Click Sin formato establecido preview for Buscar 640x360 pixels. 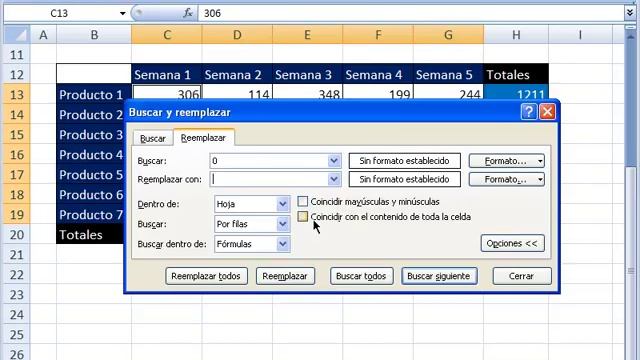coord(404,161)
